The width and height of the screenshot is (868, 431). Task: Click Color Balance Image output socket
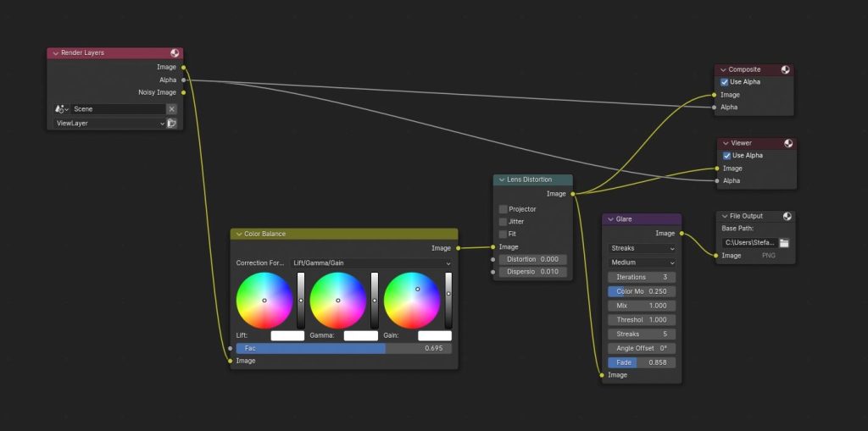click(x=458, y=248)
